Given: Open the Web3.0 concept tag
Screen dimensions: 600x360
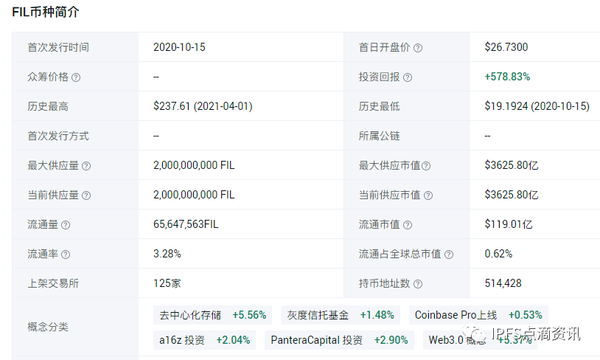Looking at the screenshot, I should (480, 340).
